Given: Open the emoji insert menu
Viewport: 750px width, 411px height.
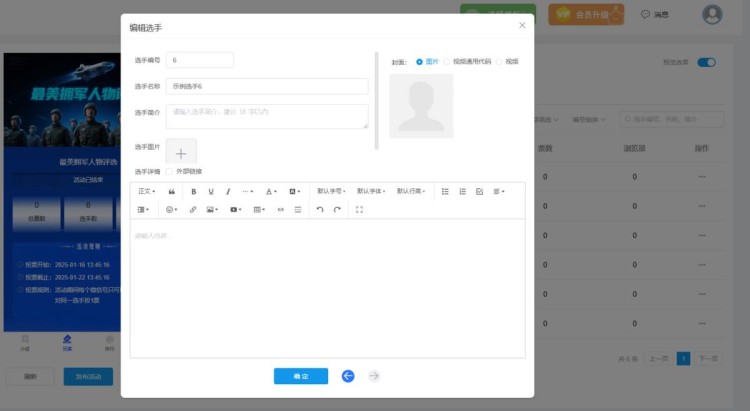Looking at the screenshot, I should click(x=172, y=210).
